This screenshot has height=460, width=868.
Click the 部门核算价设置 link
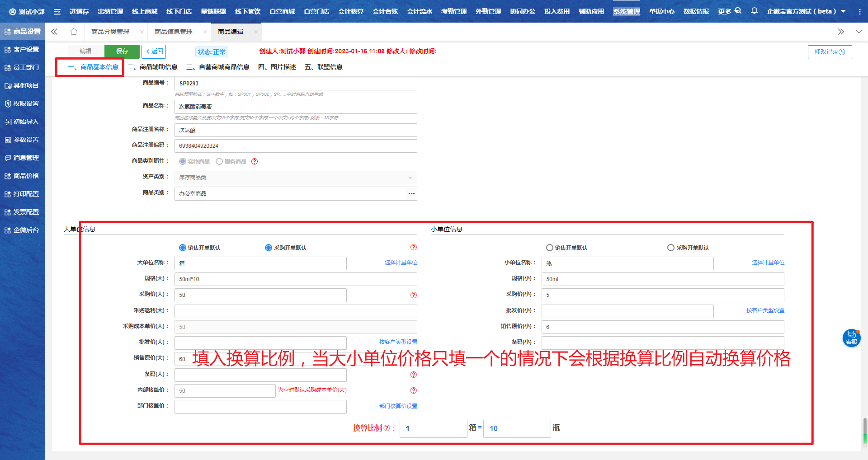point(398,406)
